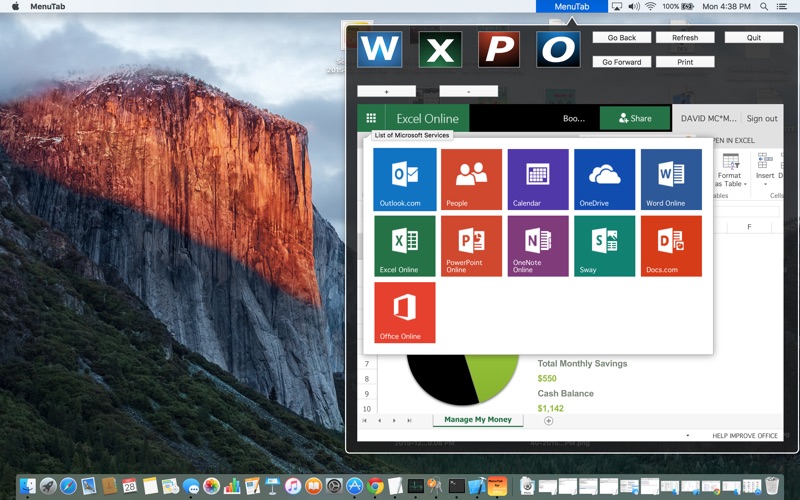This screenshot has width=800, height=500.
Task: Go to next sheet navigation arrow
Action: coord(394,421)
